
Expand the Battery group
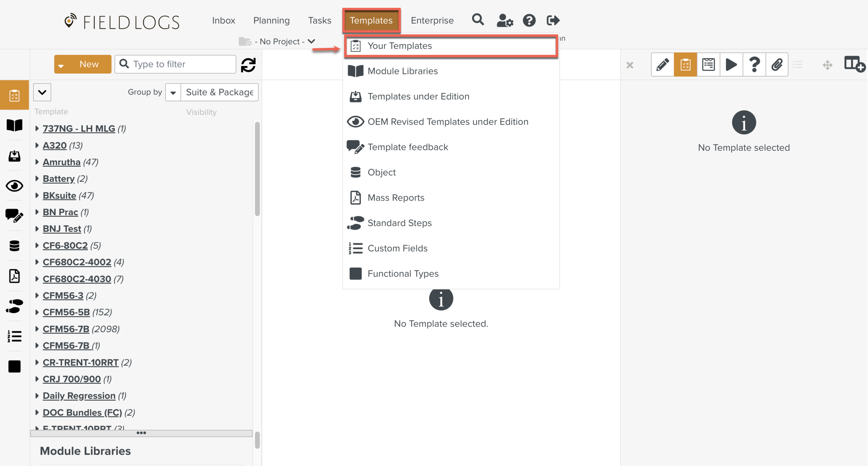37,178
